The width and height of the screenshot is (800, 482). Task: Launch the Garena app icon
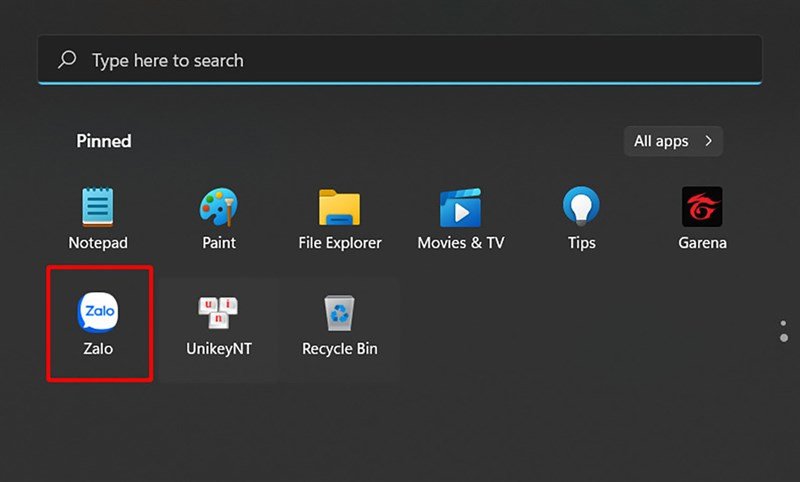(x=702, y=207)
